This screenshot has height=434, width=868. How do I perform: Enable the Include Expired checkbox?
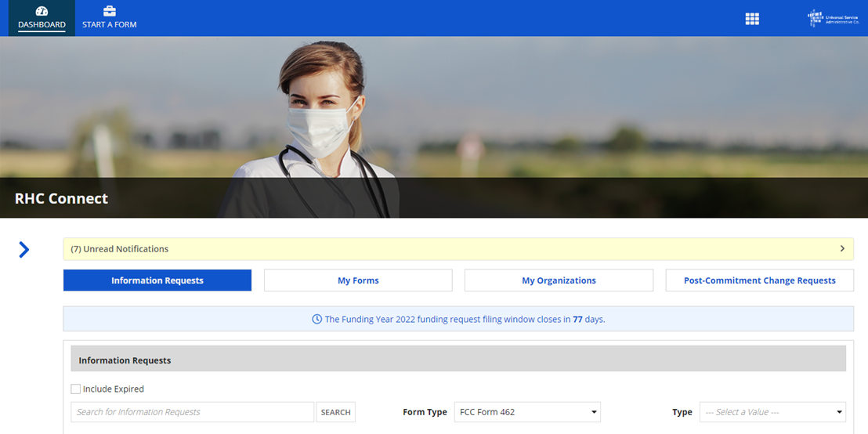coord(76,389)
